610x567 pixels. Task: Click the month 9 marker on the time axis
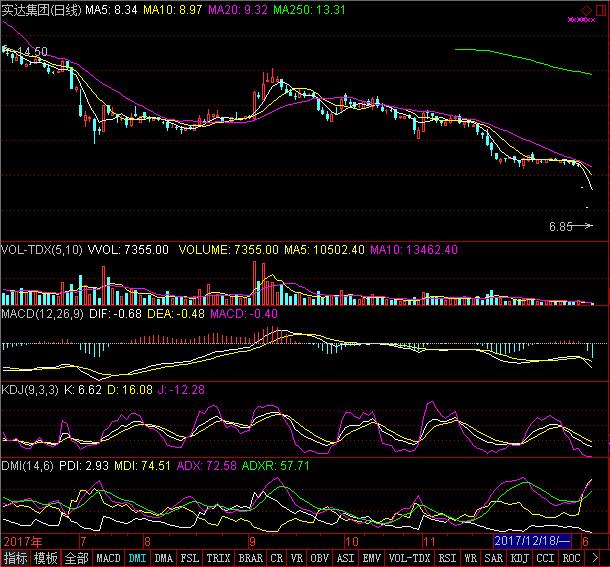(x=252, y=541)
